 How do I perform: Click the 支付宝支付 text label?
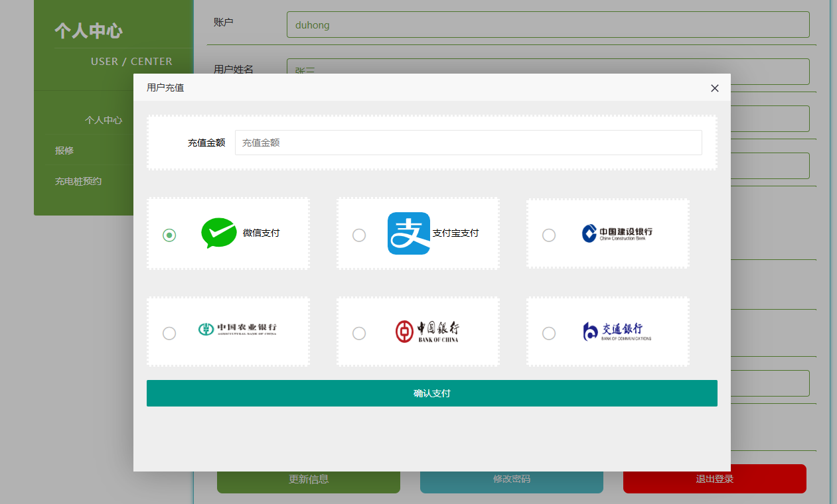(456, 233)
